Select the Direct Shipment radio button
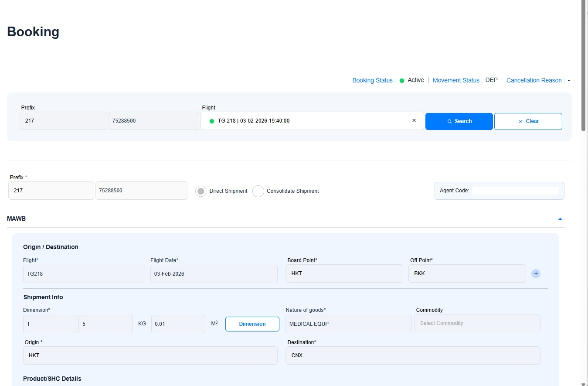The width and height of the screenshot is (588, 386). 201,191
